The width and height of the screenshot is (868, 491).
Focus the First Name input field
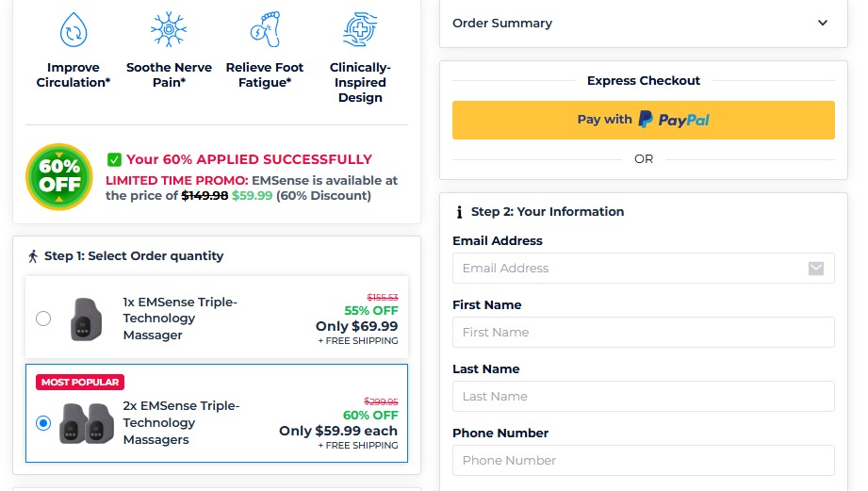tap(644, 333)
